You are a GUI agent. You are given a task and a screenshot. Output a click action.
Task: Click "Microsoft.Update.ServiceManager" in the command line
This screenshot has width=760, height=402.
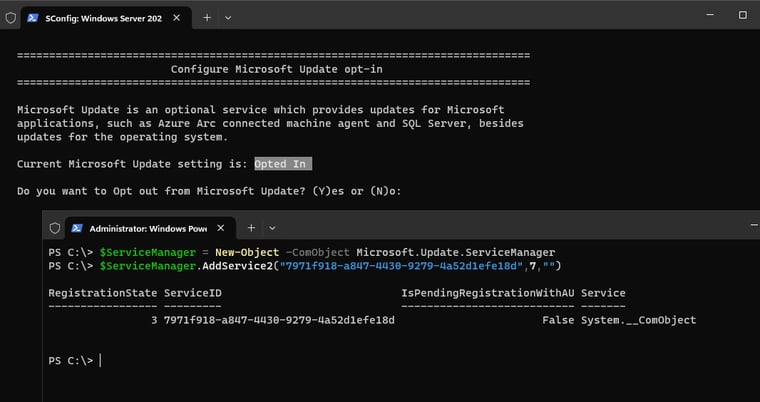[456, 253]
